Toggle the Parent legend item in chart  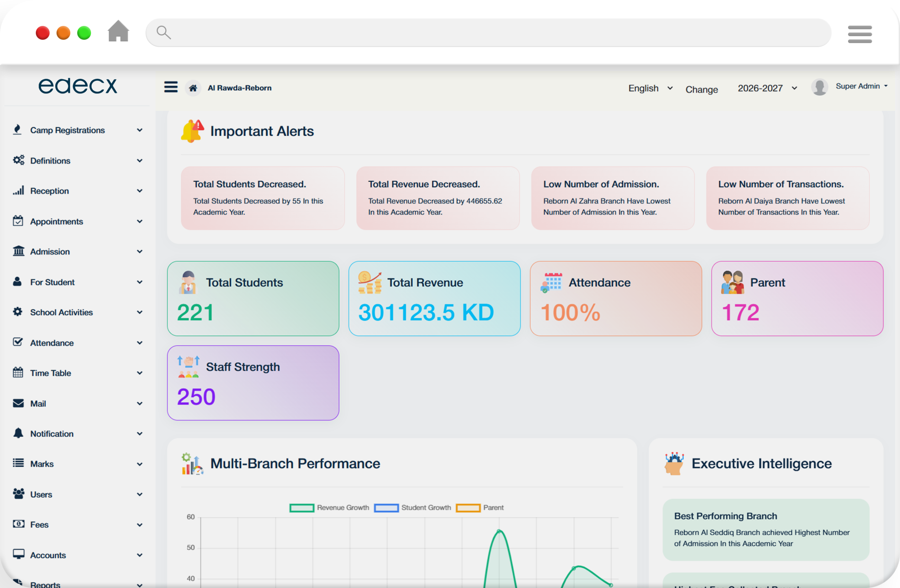[480, 508]
